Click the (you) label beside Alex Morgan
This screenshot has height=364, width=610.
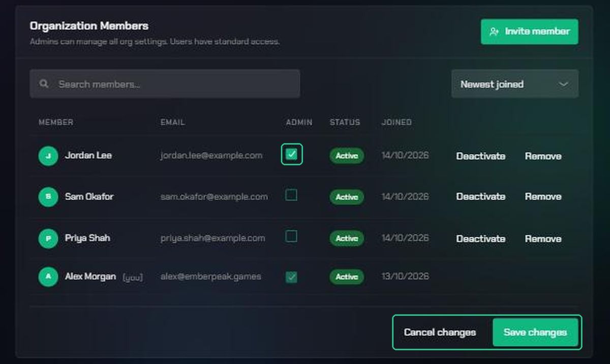(133, 278)
